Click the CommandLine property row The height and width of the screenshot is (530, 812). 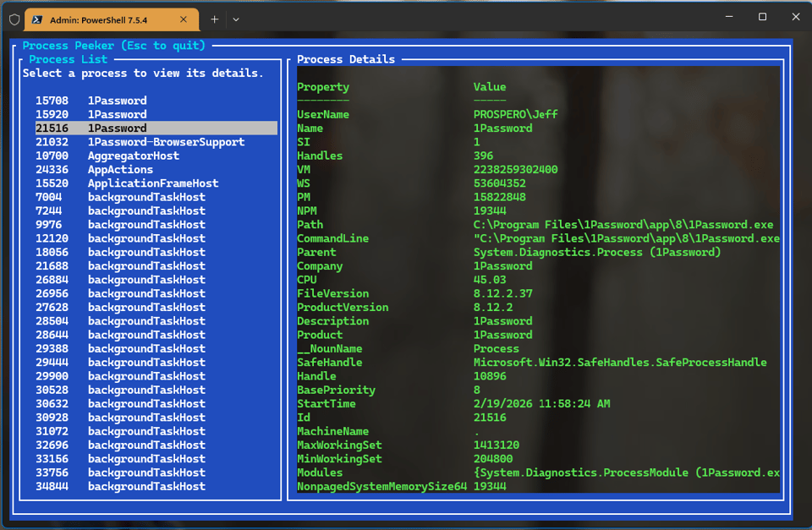pyautogui.click(x=332, y=238)
